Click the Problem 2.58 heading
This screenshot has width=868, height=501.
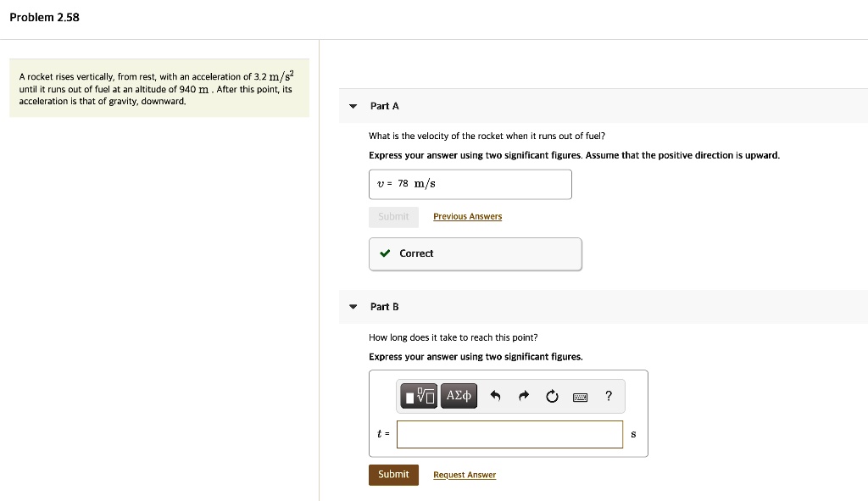coord(44,17)
